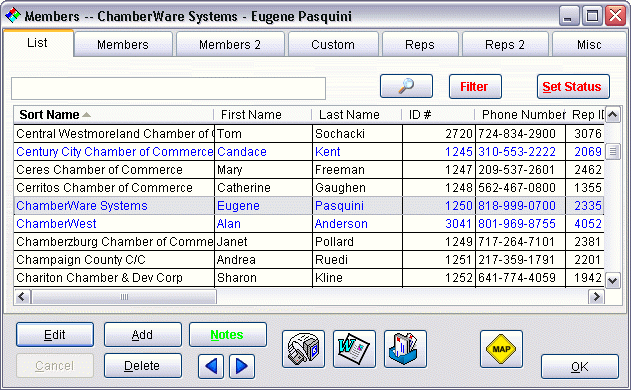
Task: Click Rep ID 3076 cell
Action: coord(585,134)
